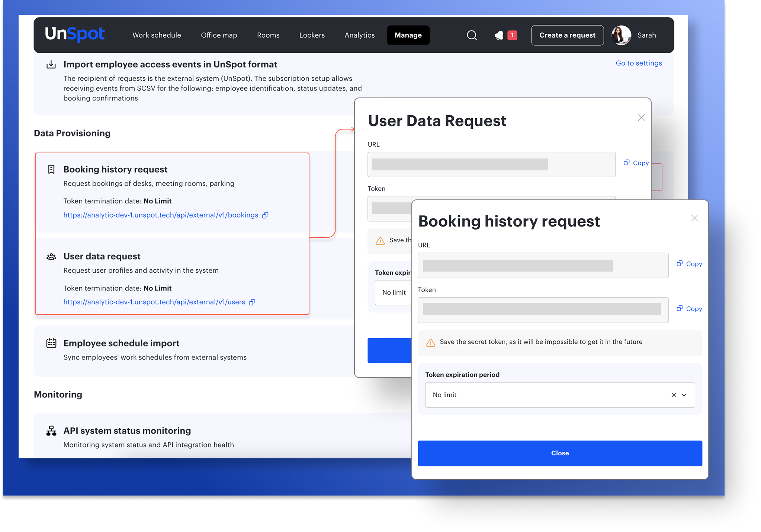761x532 pixels.
Task: Click the User data request people icon
Action: [x=51, y=257]
